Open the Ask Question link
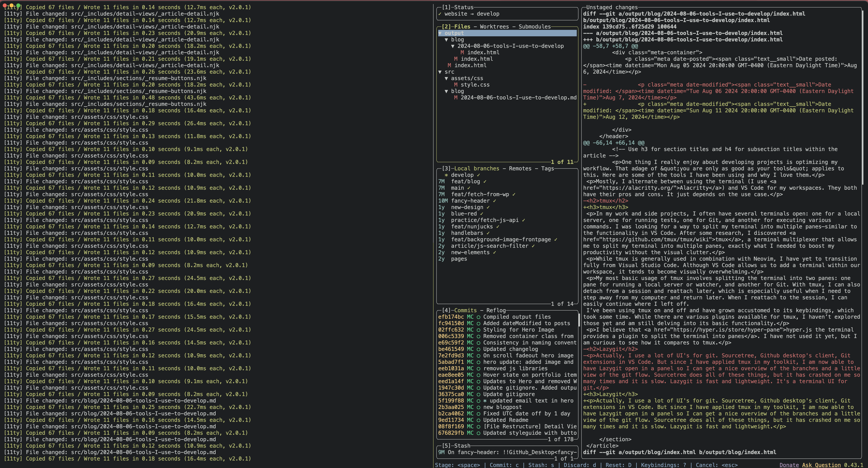 pyautogui.click(x=821, y=465)
